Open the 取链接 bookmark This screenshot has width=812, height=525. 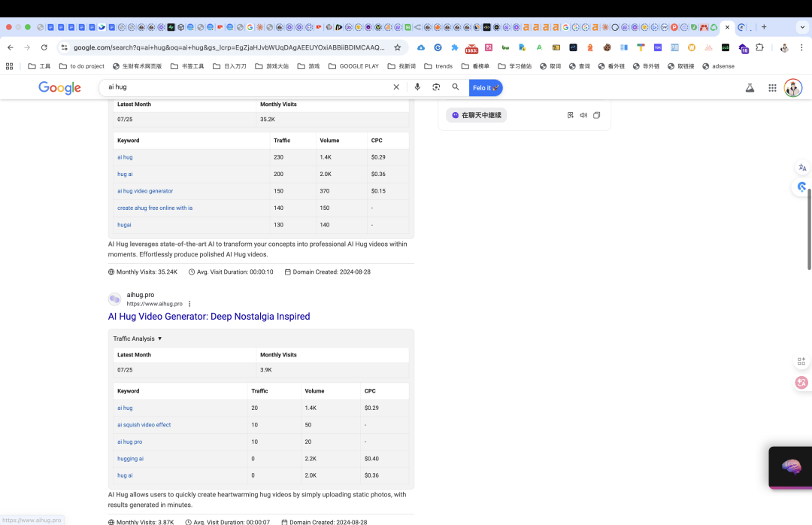pos(681,66)
